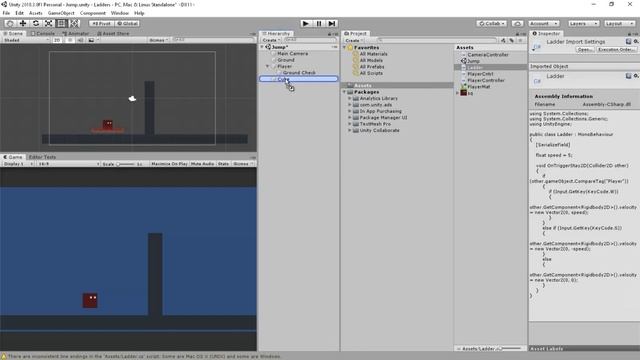Expand the Analytics Library package
This screenshot has width=640, height=360.
click(350, 98)
